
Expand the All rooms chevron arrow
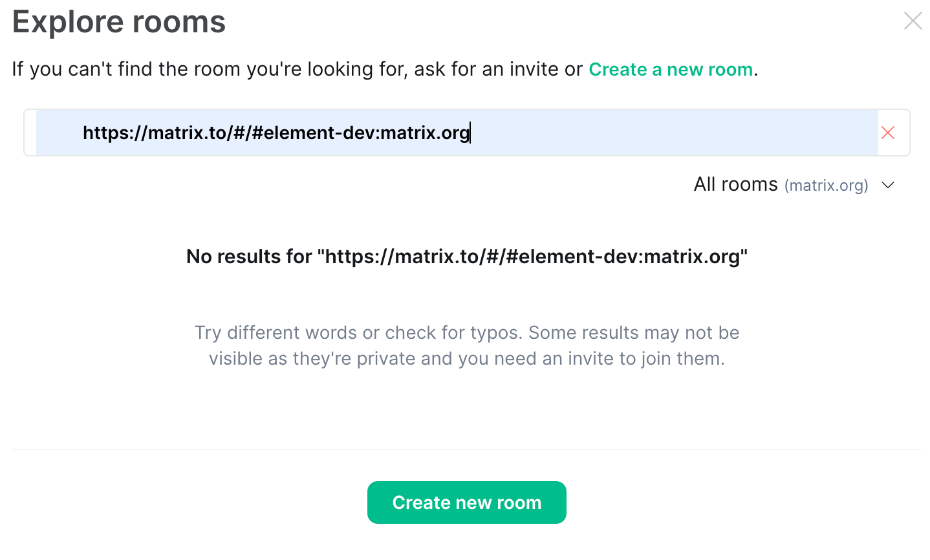(888, 186)
